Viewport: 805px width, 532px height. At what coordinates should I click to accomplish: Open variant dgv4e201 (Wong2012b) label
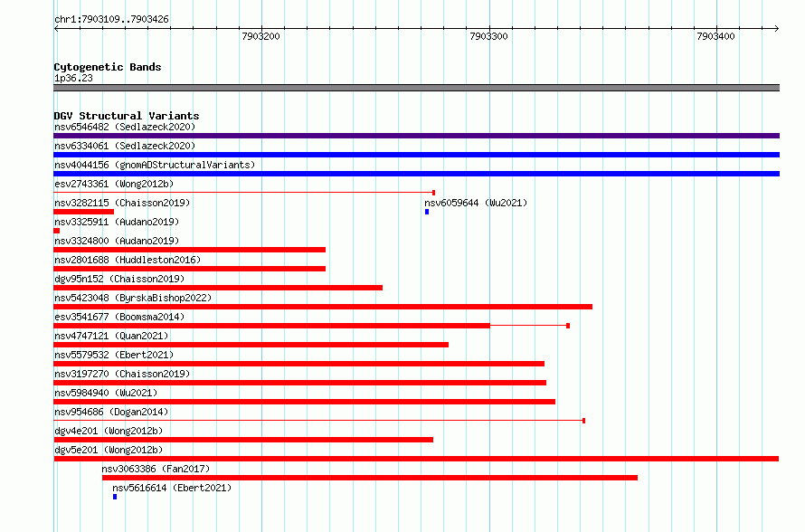coord(109,431)
